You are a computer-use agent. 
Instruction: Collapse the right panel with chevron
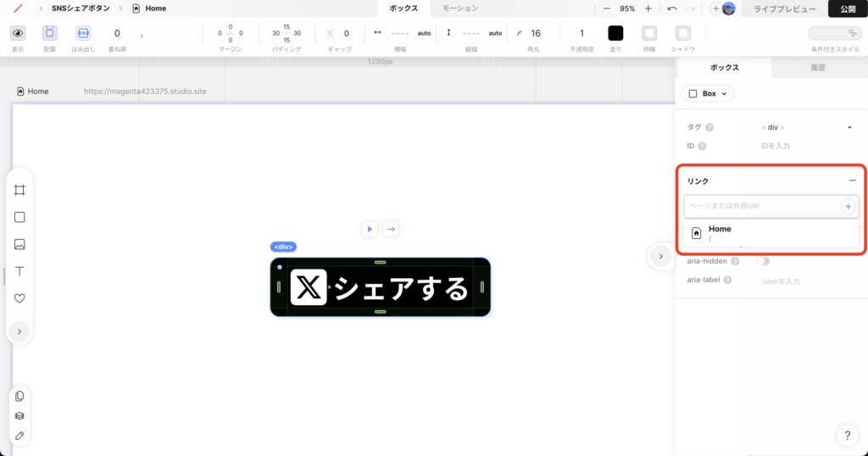click(x=660, y=256)
